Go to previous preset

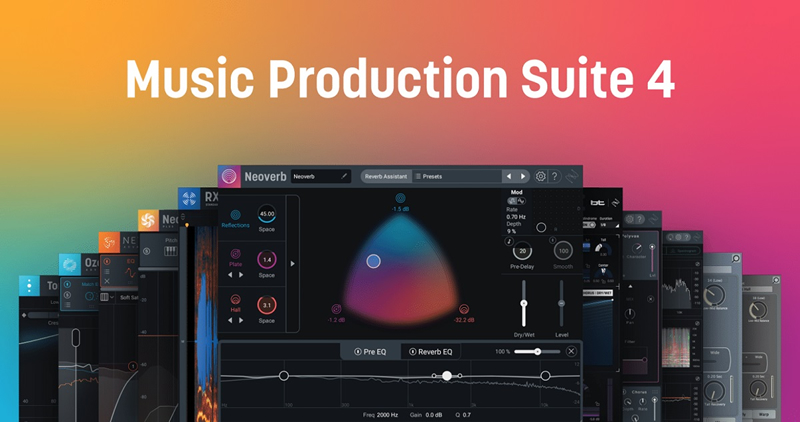[509, 177]
